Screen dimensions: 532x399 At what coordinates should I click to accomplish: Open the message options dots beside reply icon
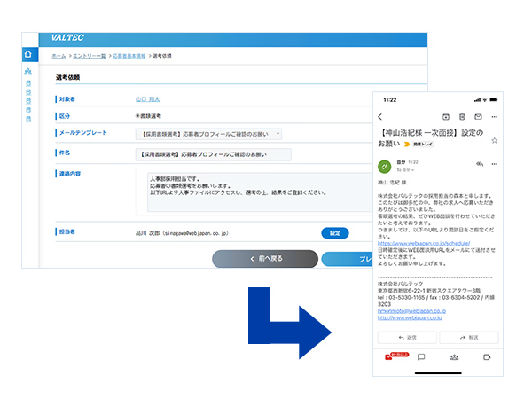point(495,164)
